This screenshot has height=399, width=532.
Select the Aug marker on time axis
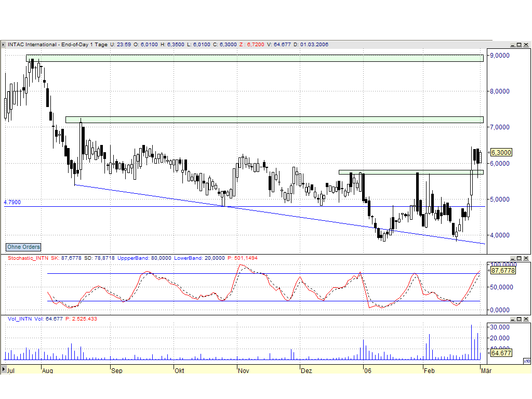tap(47, 370)
